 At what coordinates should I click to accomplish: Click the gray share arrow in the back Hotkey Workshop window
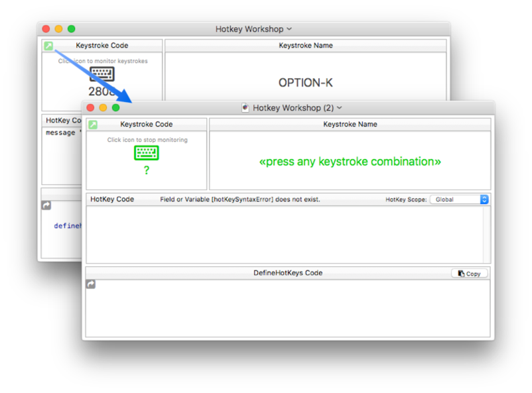pos(46,205)
